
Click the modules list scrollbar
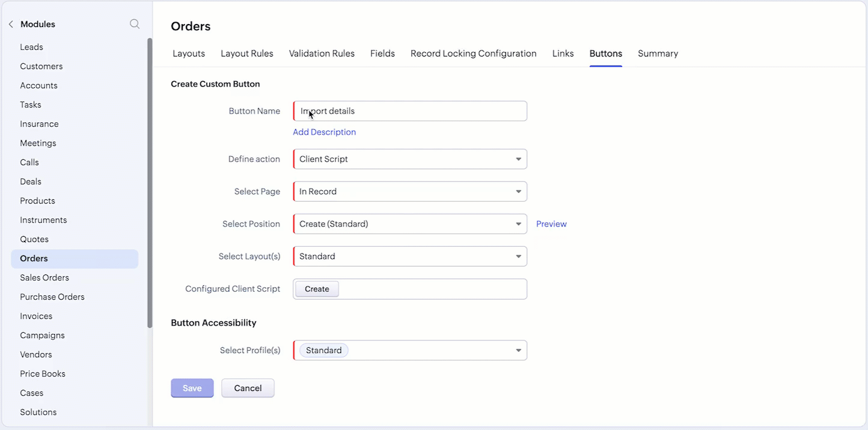click(x=150, y=183)
